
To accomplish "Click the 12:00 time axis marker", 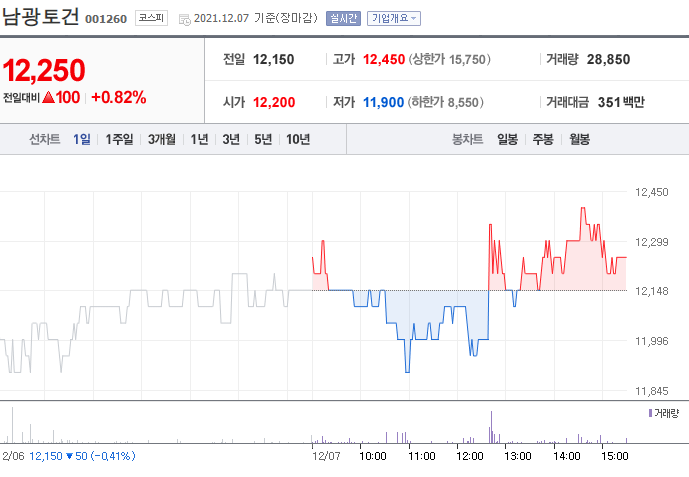I will pyautogui.click(x=470, y=456).
